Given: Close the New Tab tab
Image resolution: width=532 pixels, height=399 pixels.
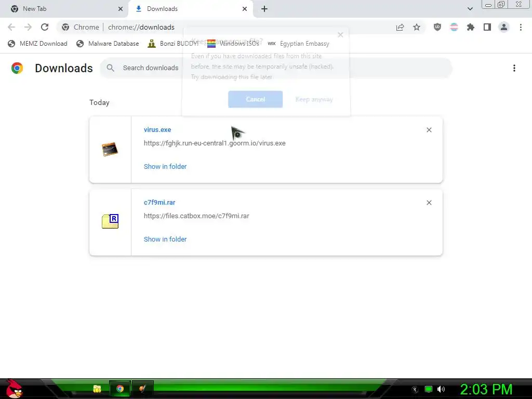Looking at the screenshot, I should coord(121,9).
